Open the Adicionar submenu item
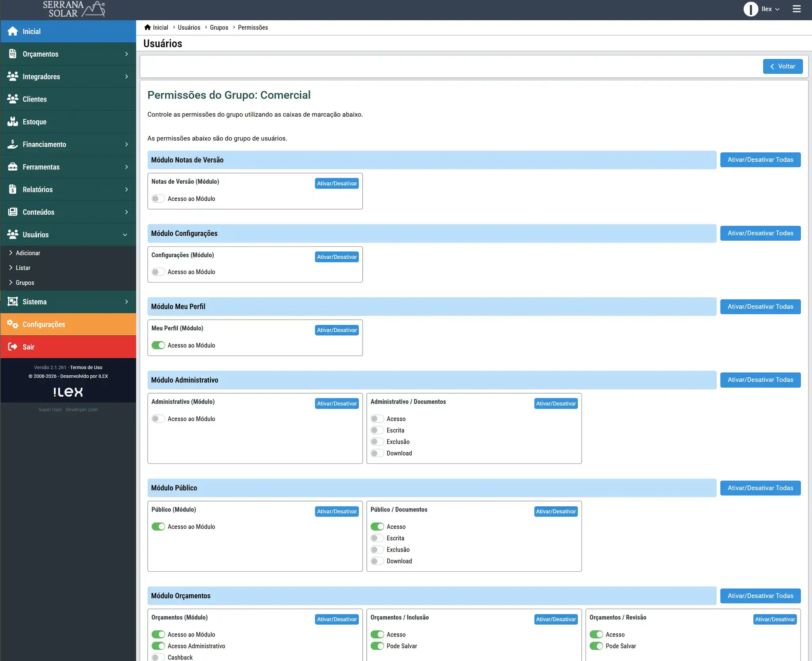 [28, 253]
